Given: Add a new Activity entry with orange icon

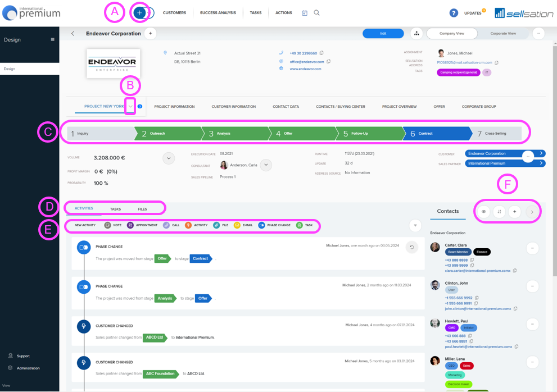Looking at the screenshot, I should 196,225.
